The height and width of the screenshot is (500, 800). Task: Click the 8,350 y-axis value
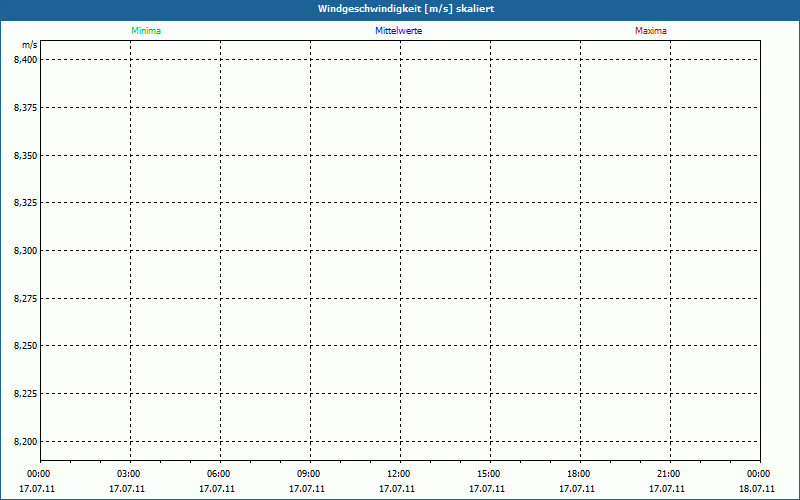26,156
